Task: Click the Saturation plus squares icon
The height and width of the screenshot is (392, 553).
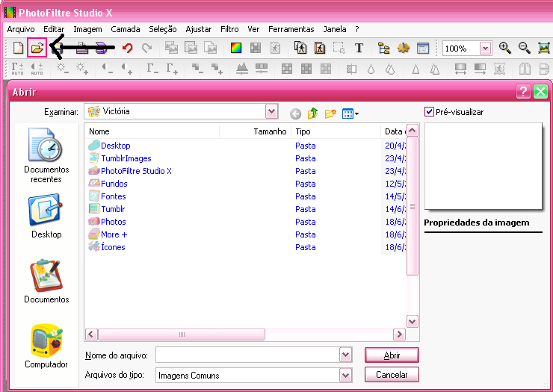Action: pos(217,69)
